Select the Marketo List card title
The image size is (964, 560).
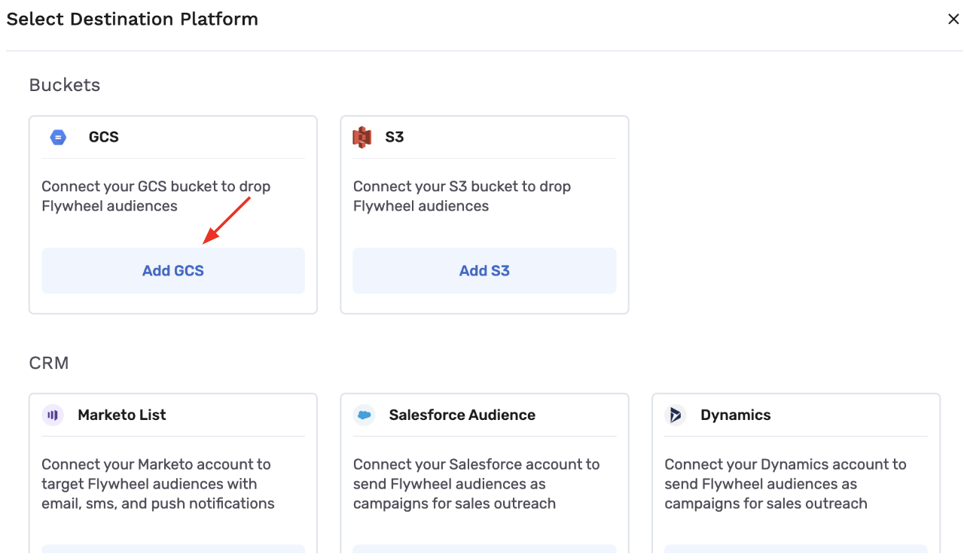click(122, 415)
